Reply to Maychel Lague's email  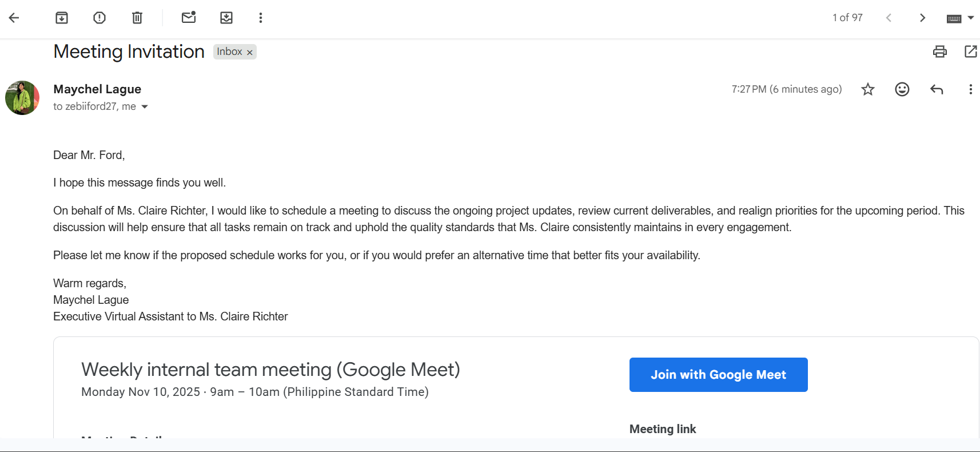937,89
